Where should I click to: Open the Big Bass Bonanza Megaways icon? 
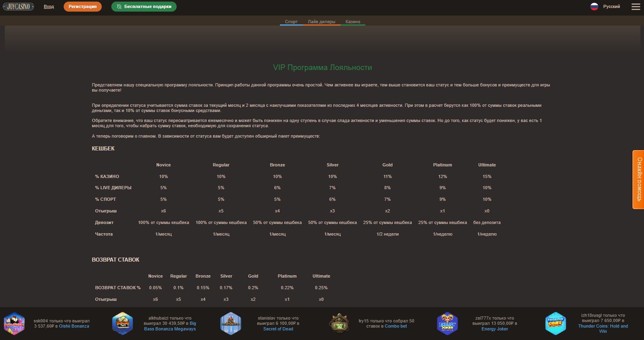coord(123,323)
